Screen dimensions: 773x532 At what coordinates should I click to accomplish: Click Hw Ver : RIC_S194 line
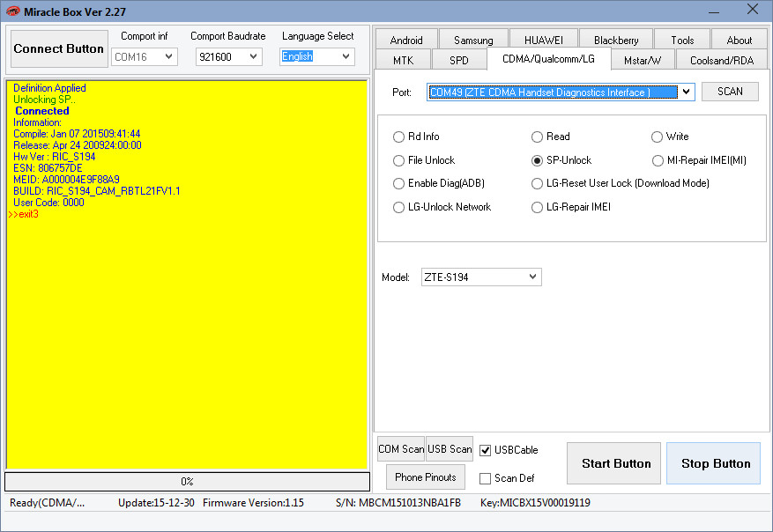click(x=55, y=157)
